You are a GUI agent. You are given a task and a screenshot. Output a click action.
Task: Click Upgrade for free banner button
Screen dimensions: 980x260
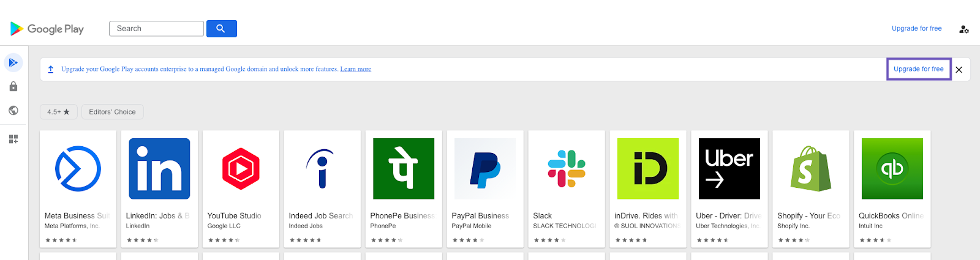tap(919, 69)
